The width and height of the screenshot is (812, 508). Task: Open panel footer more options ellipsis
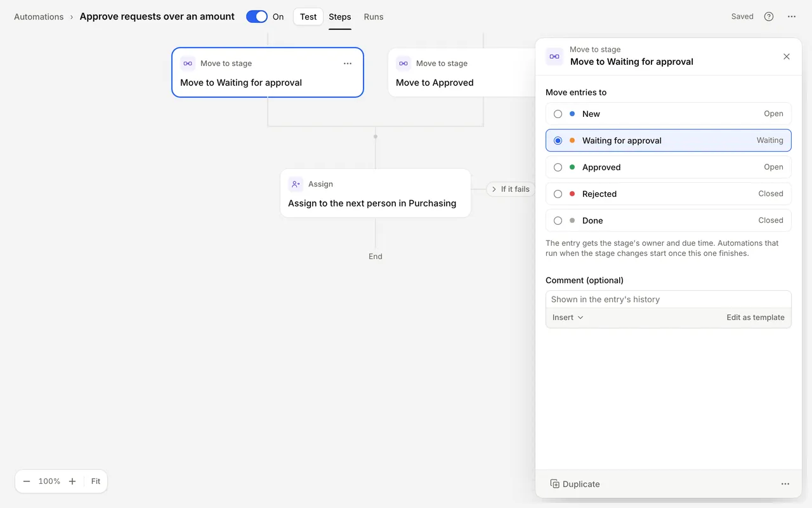tap(785, 484)
